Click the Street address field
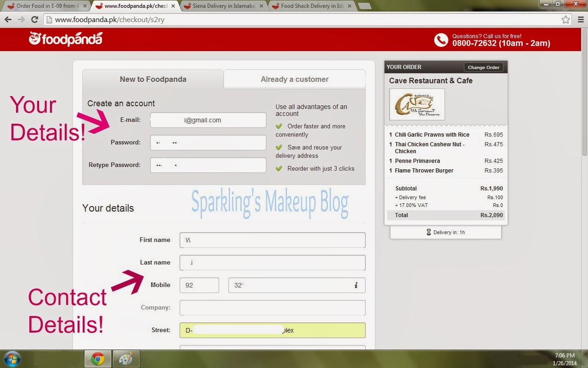 (272, 330)
